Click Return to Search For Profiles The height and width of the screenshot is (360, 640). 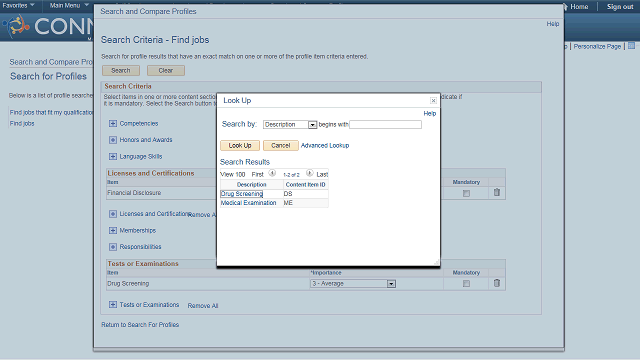[140, 325]
